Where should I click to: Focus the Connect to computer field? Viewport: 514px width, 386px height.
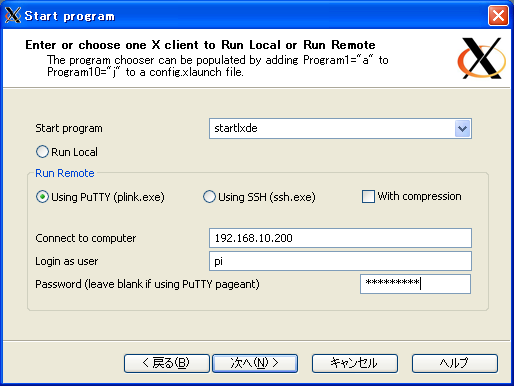click(x=340, y=238)
